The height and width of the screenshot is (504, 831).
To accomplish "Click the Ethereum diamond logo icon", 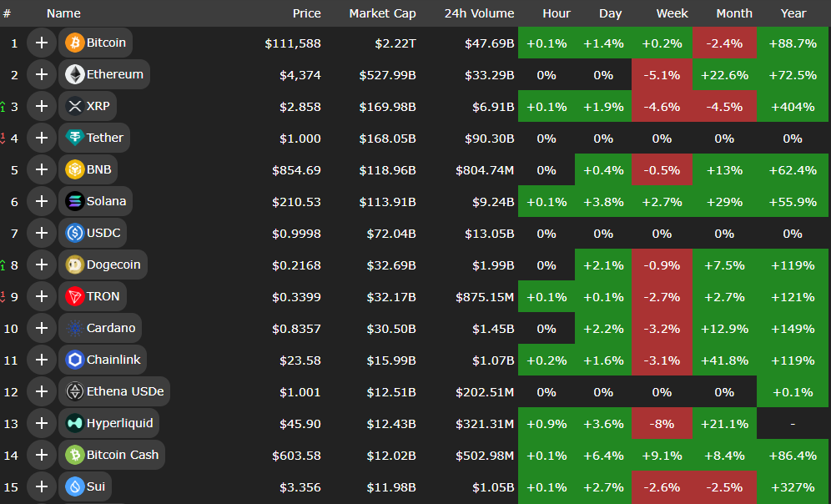I will coord(75,74).
